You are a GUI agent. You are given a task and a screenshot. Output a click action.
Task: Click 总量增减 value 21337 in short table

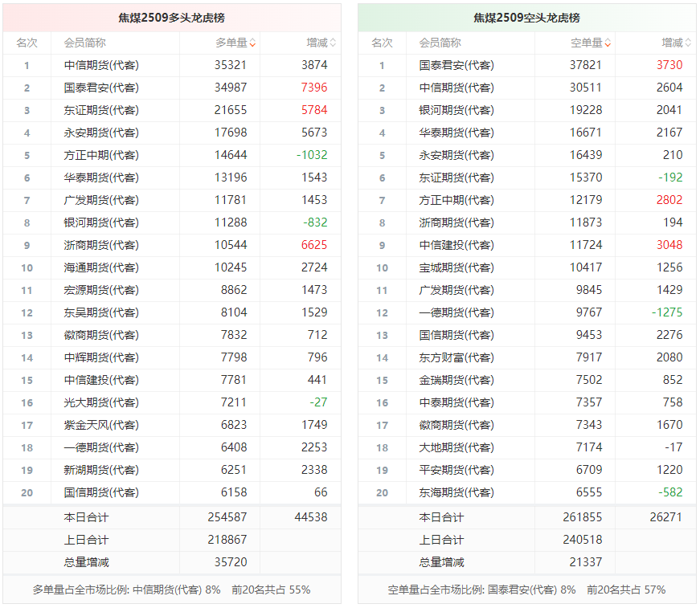click(586, 562)
